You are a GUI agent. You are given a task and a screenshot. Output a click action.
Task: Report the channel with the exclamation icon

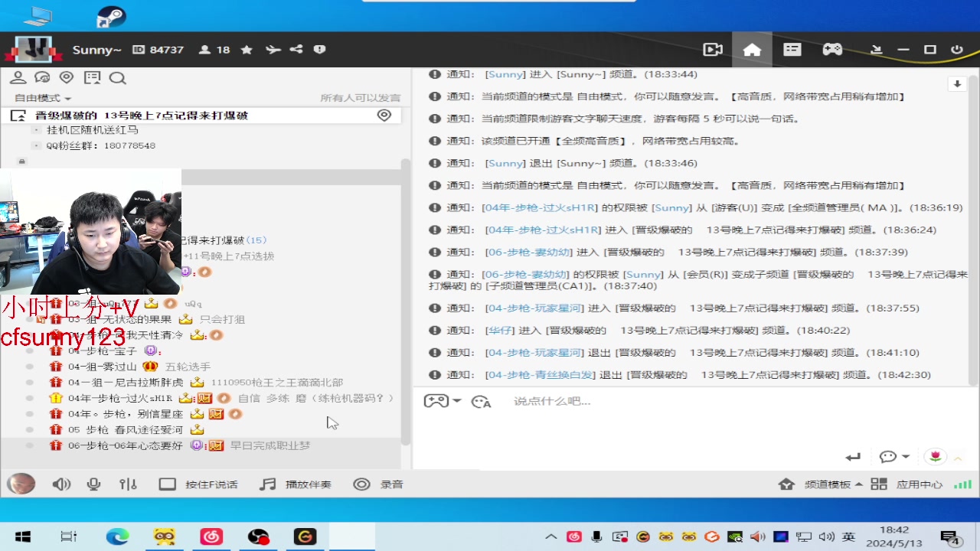(x=319, y=50)
